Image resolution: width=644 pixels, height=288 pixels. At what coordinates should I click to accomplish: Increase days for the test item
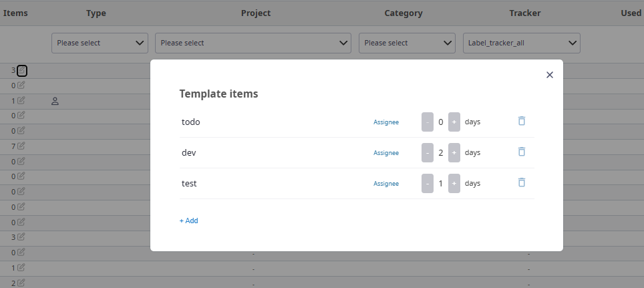tap(454, 184)
